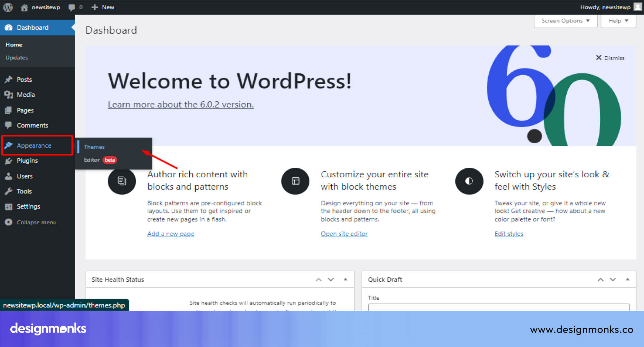Image resolution: width=644 pixels, height=347 pixels.
Task: Open the Plugins menu label
Action: 27,161
